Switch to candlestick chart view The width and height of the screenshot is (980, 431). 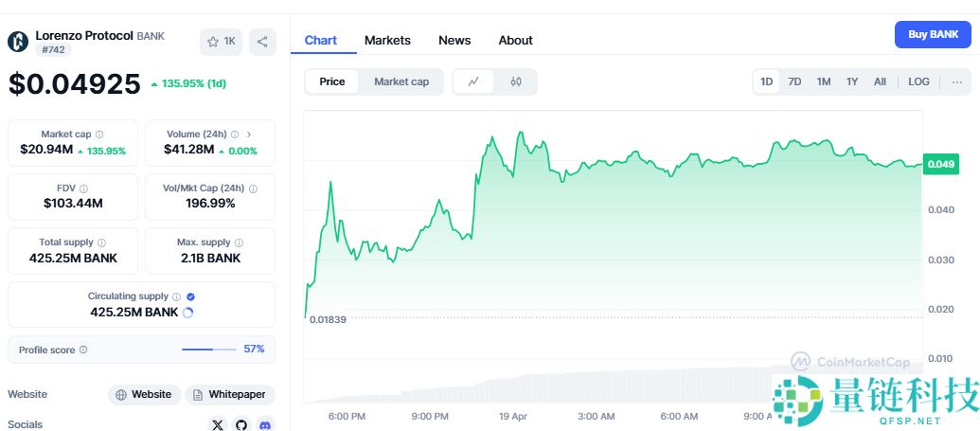point(516,82)
